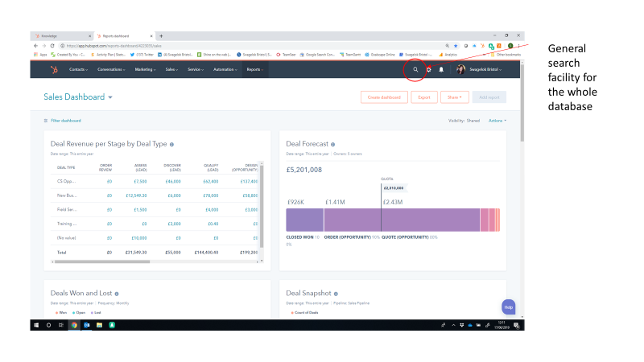Go to the HubSpot sprocket logo home
The image size is (644, 362).
tap(54, 70)
